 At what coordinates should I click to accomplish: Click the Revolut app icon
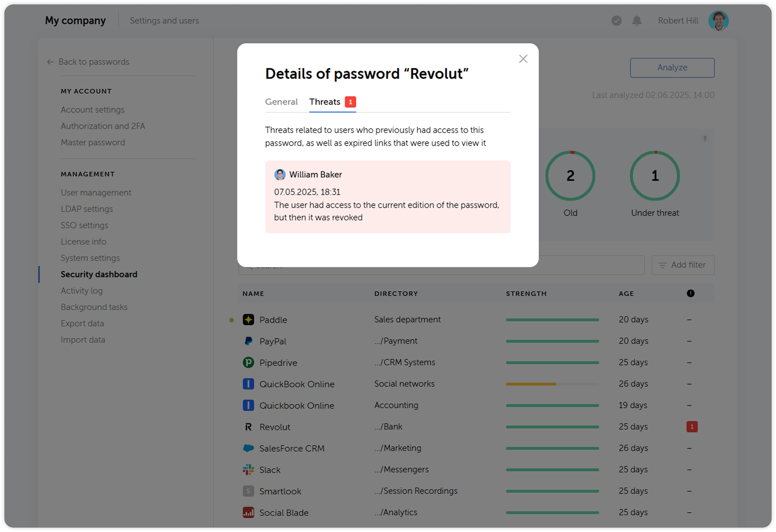248,427
